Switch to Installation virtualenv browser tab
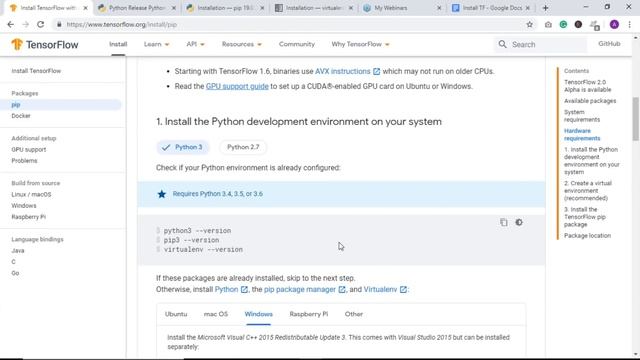640x360 pixels. pos(313,8)
